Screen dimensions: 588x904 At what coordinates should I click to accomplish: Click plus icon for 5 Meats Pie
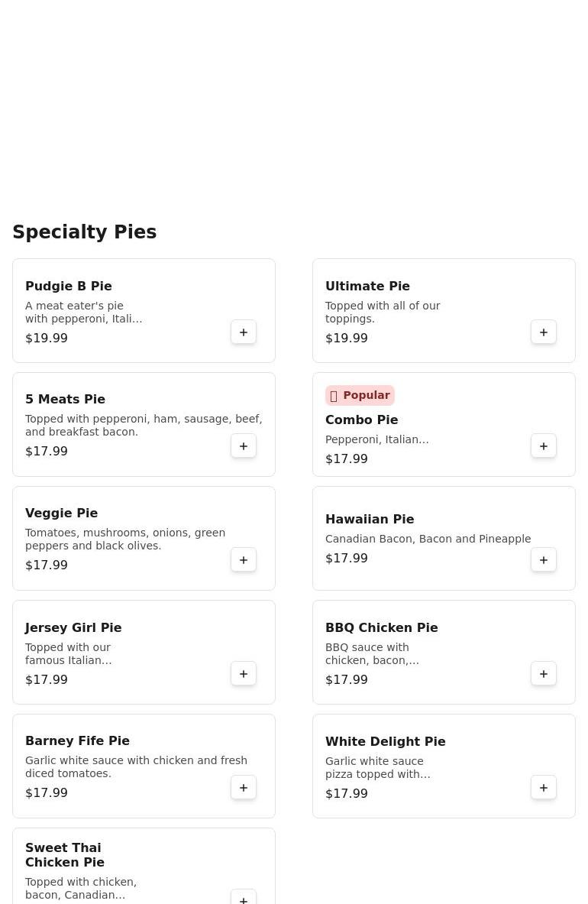click(x=244, y=446)
